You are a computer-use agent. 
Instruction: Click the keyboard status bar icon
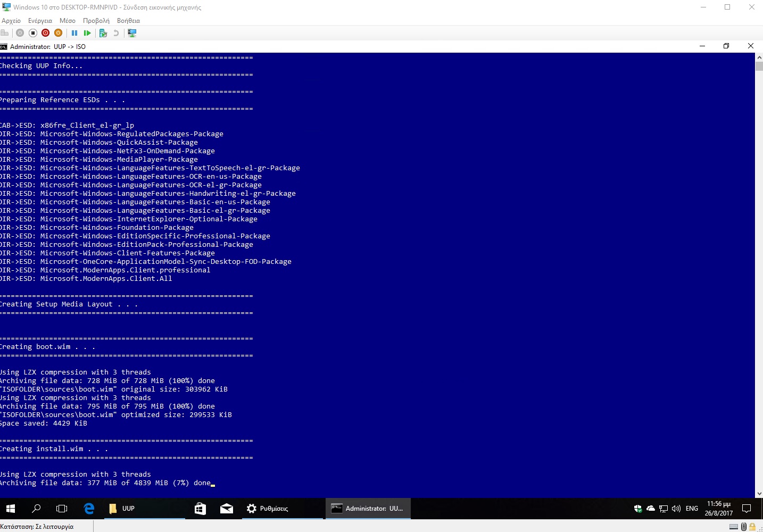point(734,527)
